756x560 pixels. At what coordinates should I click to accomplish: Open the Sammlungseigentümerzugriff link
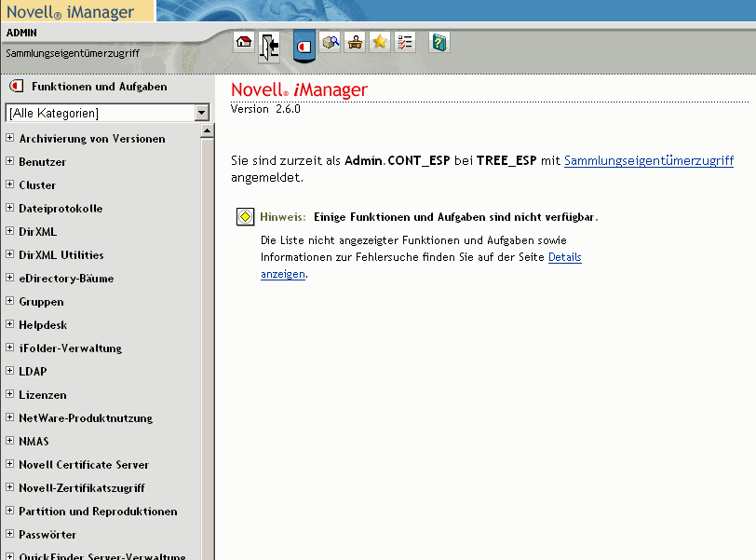[x=649, y=160]
